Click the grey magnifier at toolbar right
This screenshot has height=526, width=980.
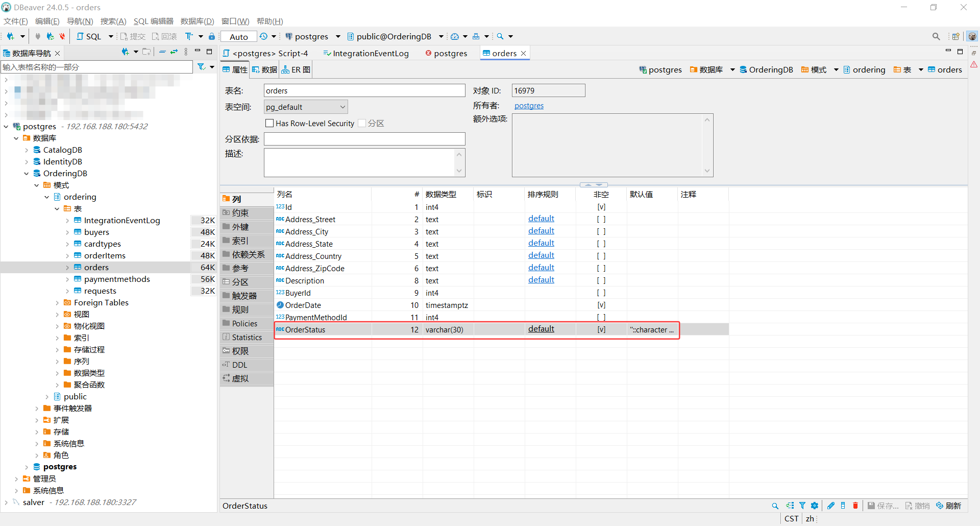tap(936, 36)
